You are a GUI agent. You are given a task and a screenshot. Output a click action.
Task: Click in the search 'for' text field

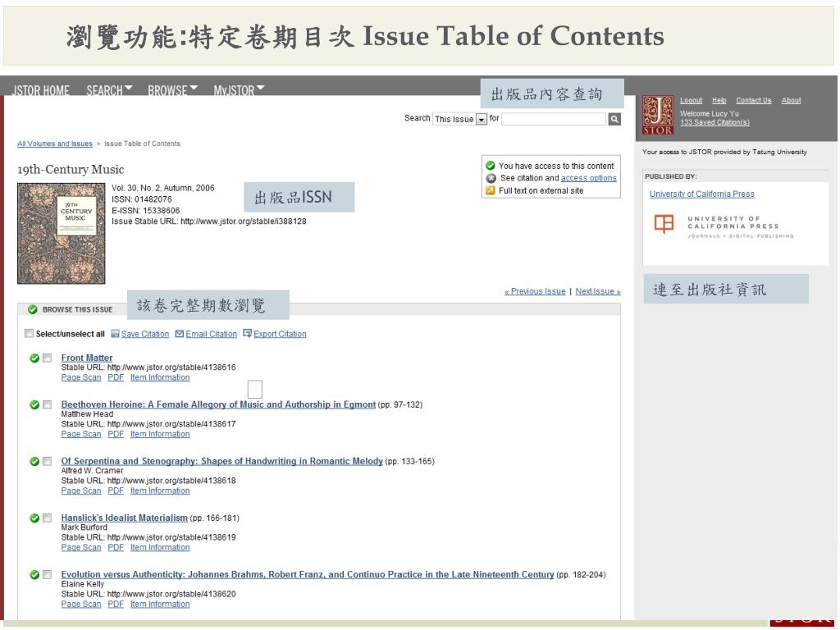(554, 119)
